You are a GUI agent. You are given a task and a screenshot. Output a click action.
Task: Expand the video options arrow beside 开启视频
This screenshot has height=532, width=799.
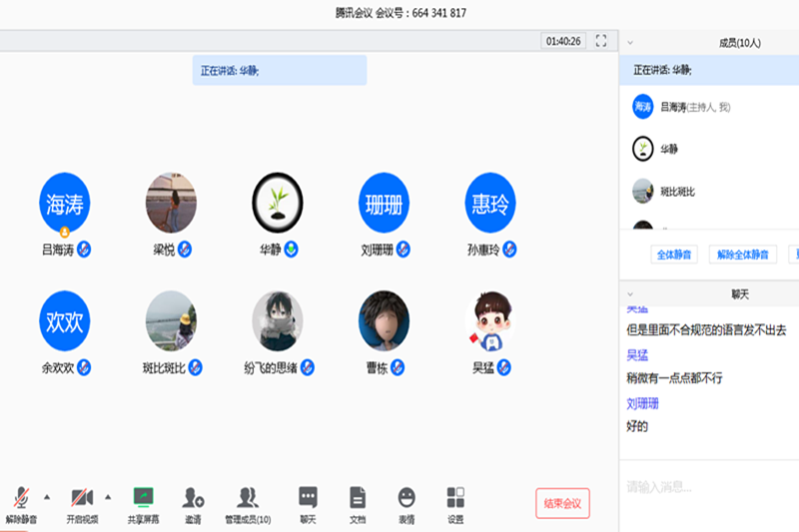[108, 496]
